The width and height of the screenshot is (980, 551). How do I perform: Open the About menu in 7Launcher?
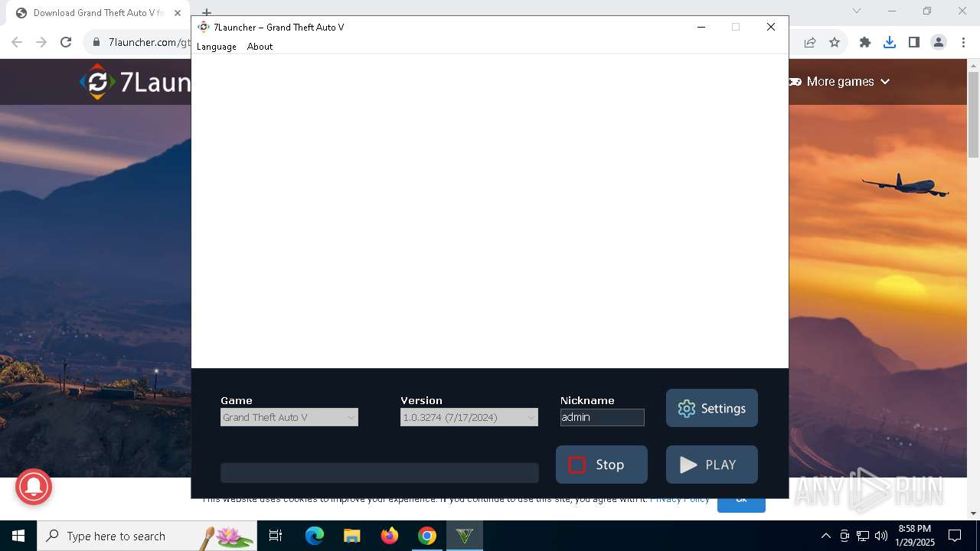(x=260, y=47)
